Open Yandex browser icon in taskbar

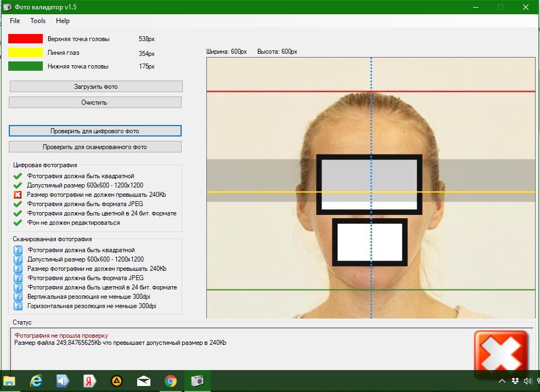(x=89, y=381)
